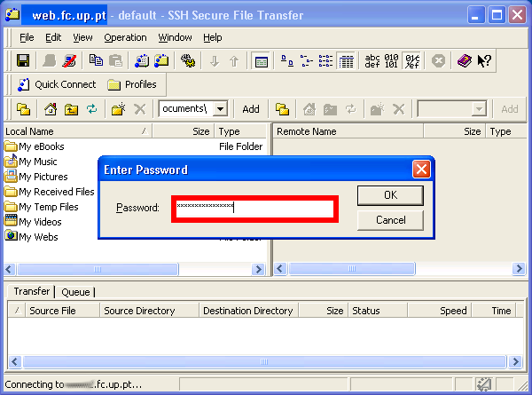532x395 pixels.
Task: Click the Connect toolbar icon
Action: click(x=49, y=60)
